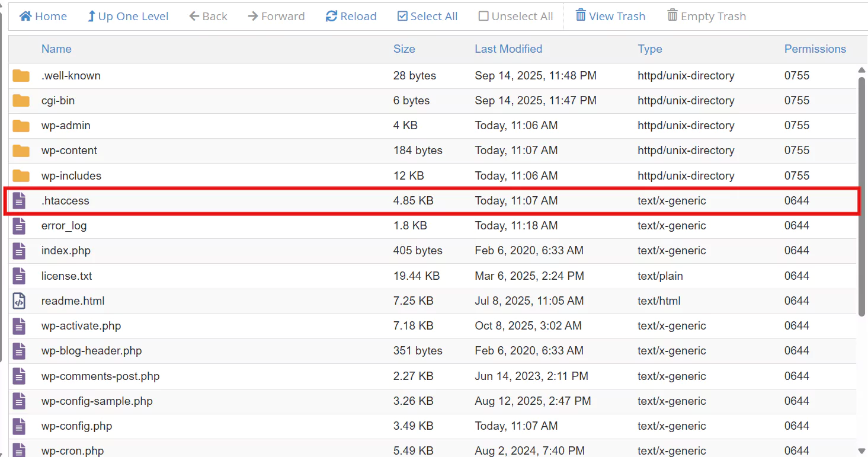Viewport: 868px width, 457px height.
Task: Click the Permissions column header
Action: (815, 49)
